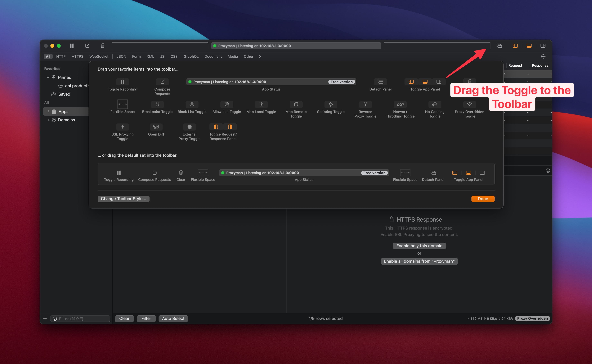Select the Open Diff icon

[156, 127]
